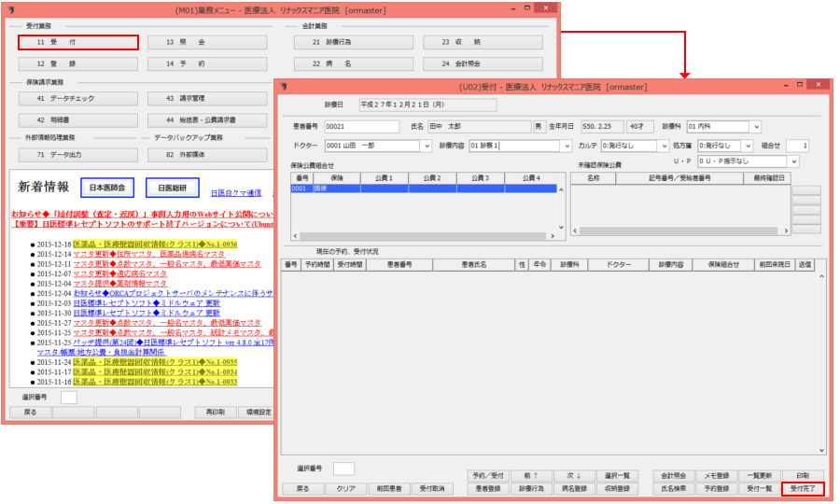The image size is (840, 504).
Task: Click the 受付完了 button
Action: point(804,488)
